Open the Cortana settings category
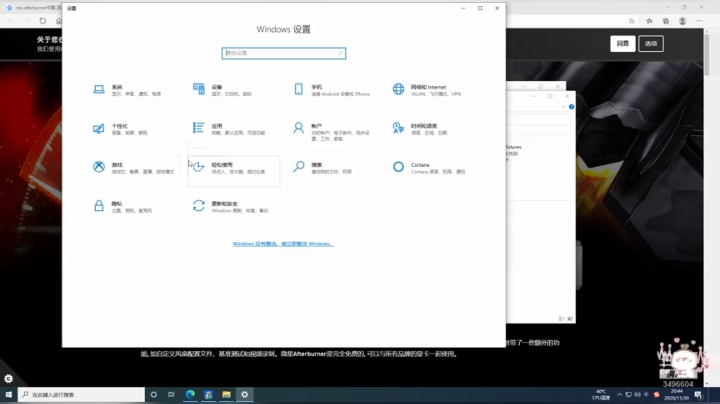Screen dimensions: 720x404 [x=429, y=168]
